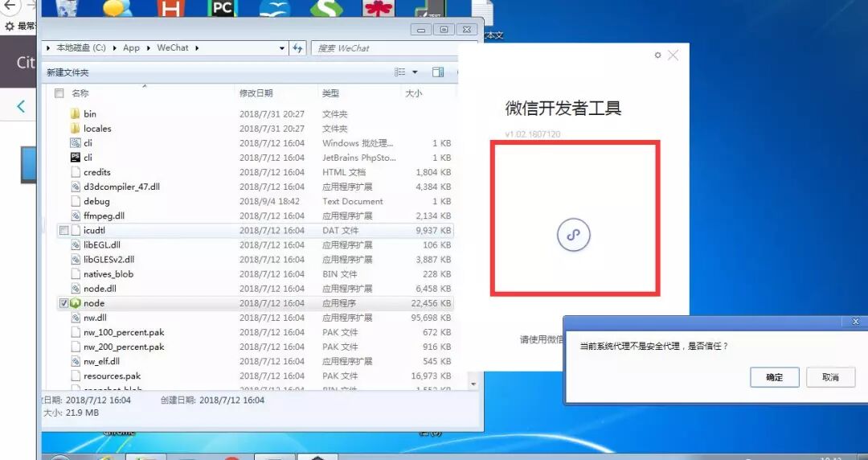Screen dimensions: 868x460
Task: Select the 95,698 KB size cell
Action: click(432, 318)
